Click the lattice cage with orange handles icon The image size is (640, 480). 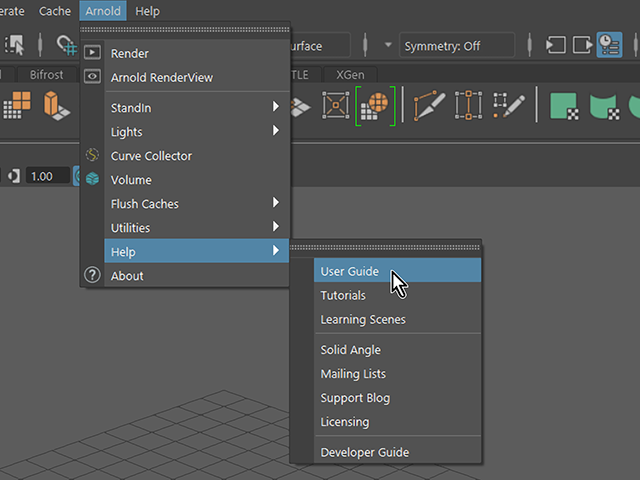tap(469, 105)
